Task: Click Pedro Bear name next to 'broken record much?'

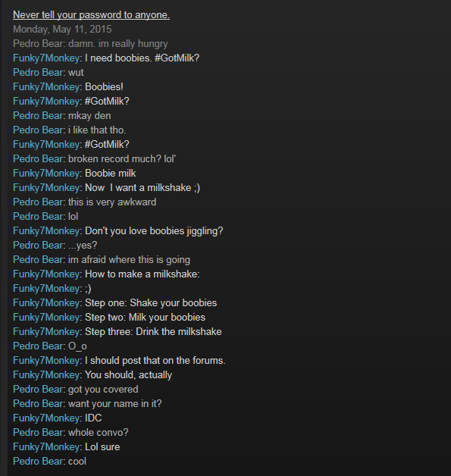Action: click(x=38, y=158)
